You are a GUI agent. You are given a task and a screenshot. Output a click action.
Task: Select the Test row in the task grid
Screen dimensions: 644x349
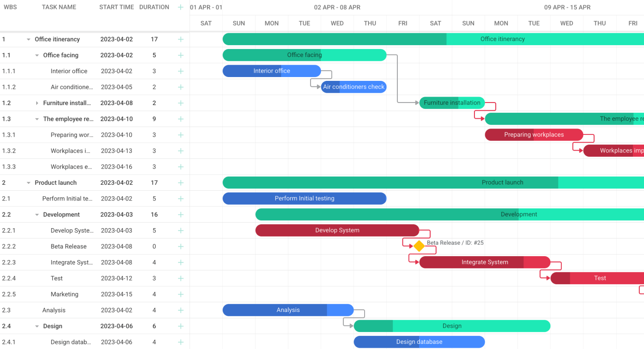point(57,278)
